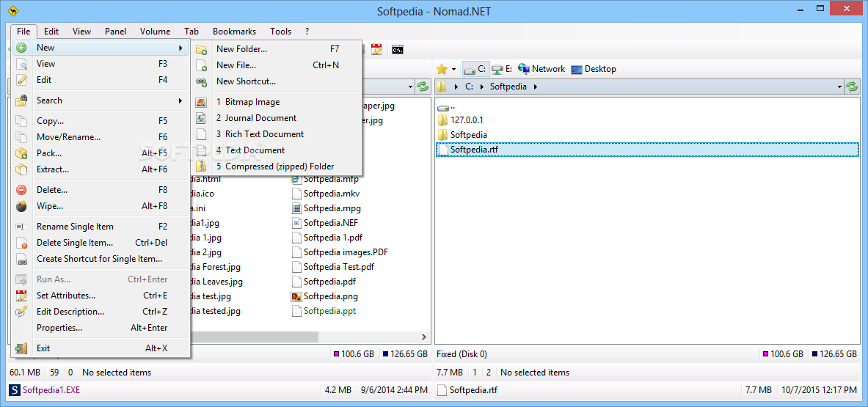Open the Tools menu
Image resolution: width=868 pixels, height=407 pixels.
tap(281, 32)
